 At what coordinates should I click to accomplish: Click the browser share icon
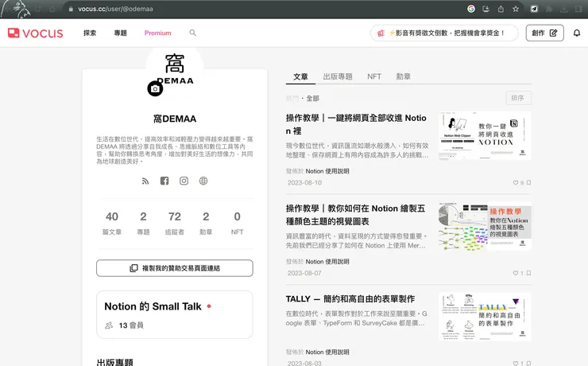[x=501, y=9]
